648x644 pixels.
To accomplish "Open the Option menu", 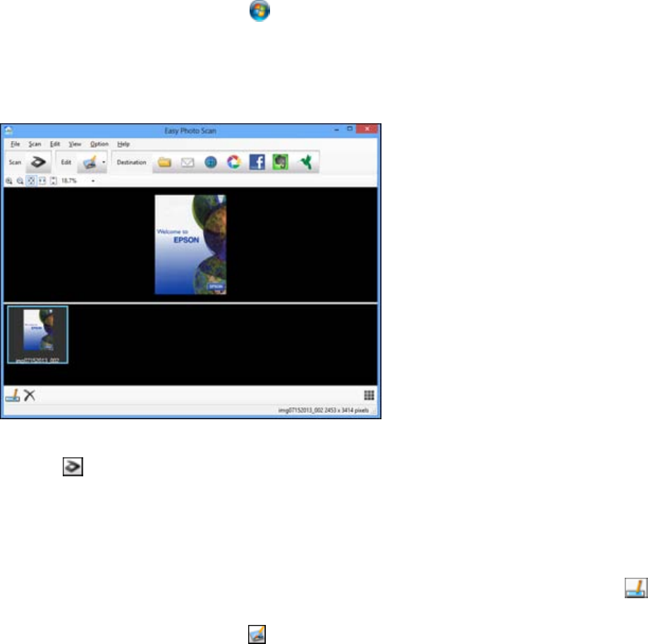I will point(99,144).
